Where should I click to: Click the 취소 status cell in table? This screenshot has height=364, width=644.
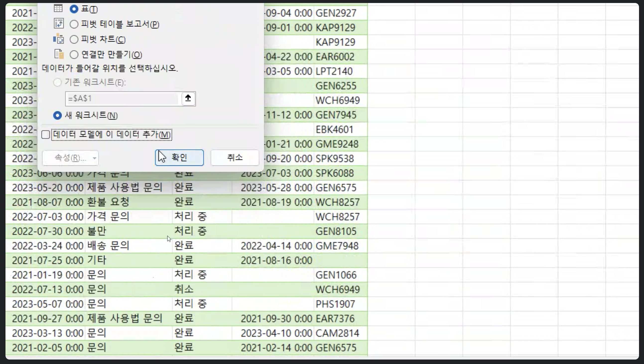[x=184, y=290]
